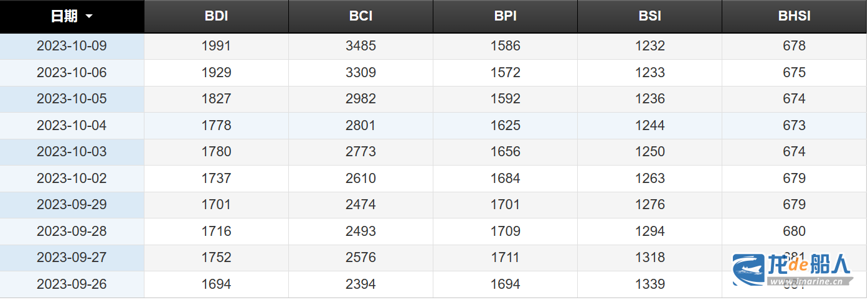Click the BDI column header

point(216,17)
